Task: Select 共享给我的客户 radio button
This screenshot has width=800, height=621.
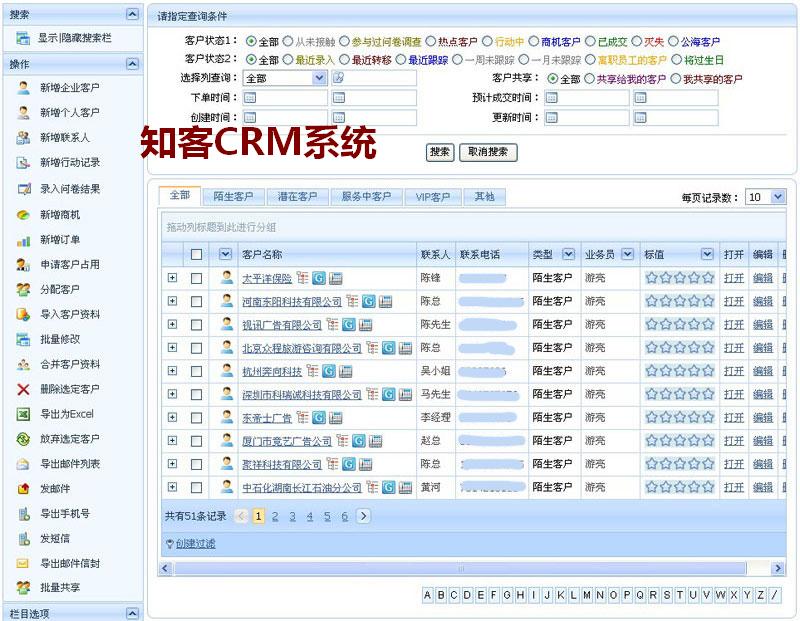Action: point(589,79)
